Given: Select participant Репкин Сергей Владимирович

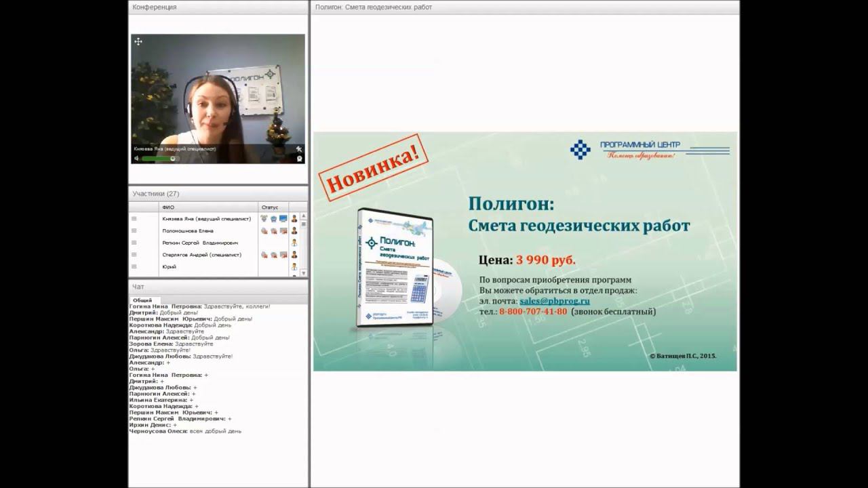Looking at the screenshot, I should pos(200,243).
